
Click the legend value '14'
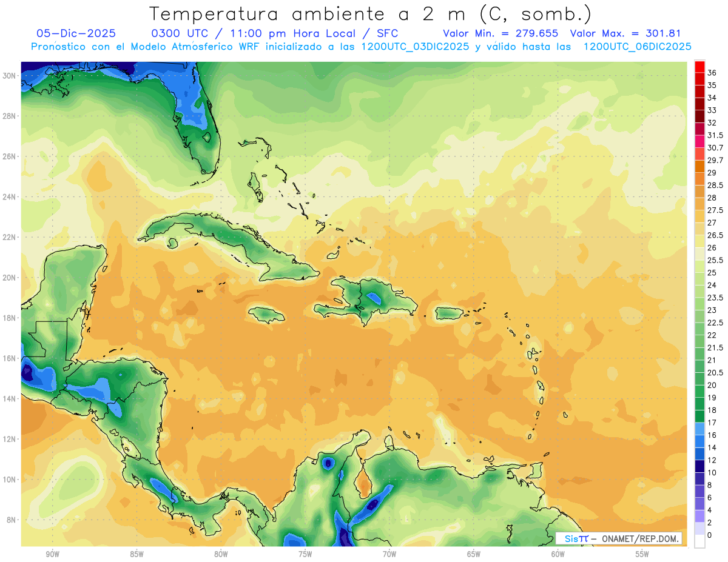click(x=712, y=447)
